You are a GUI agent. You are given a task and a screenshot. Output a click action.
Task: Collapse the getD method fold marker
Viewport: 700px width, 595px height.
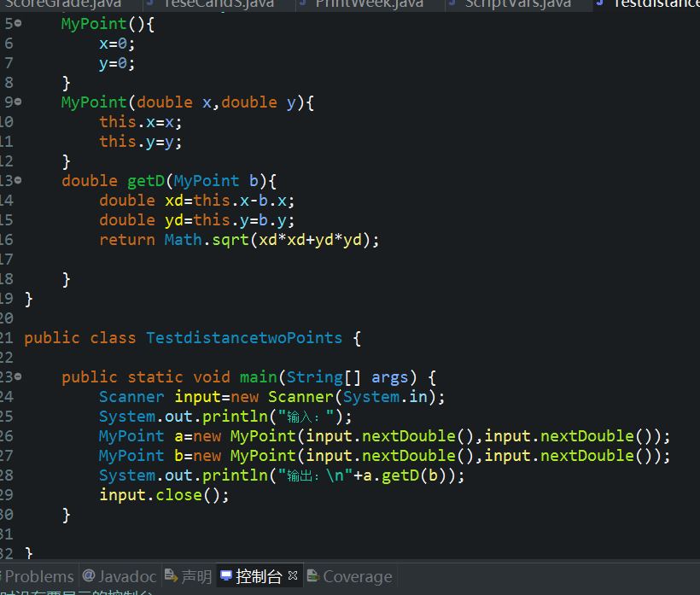point(18,180)
